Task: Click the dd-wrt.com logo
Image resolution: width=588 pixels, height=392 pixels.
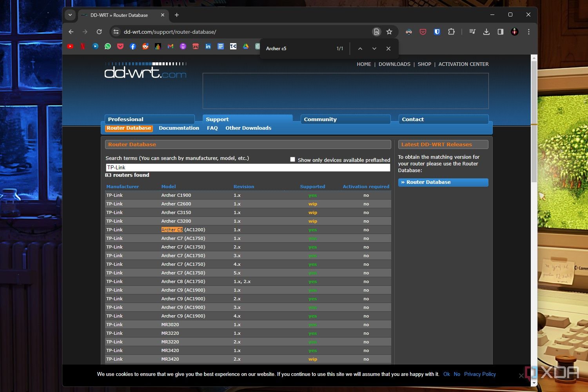Action: 145,71
